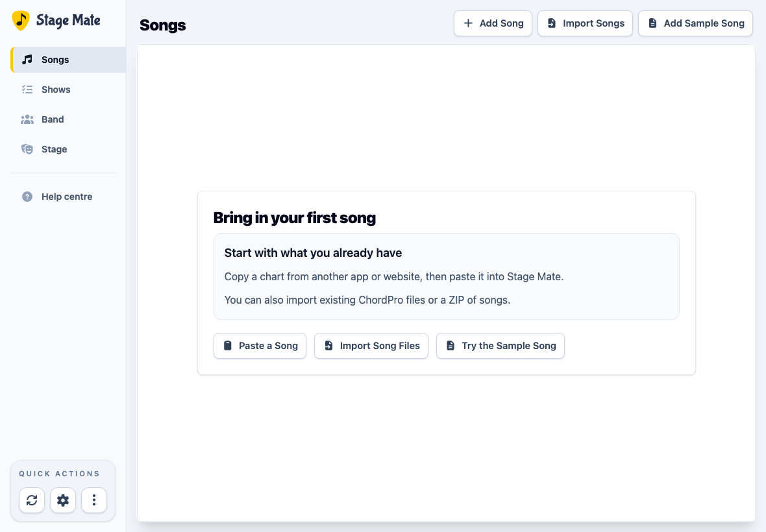Click Import Songs in header
The width and height of the screenshot is (766, 532).
[586, 23]
